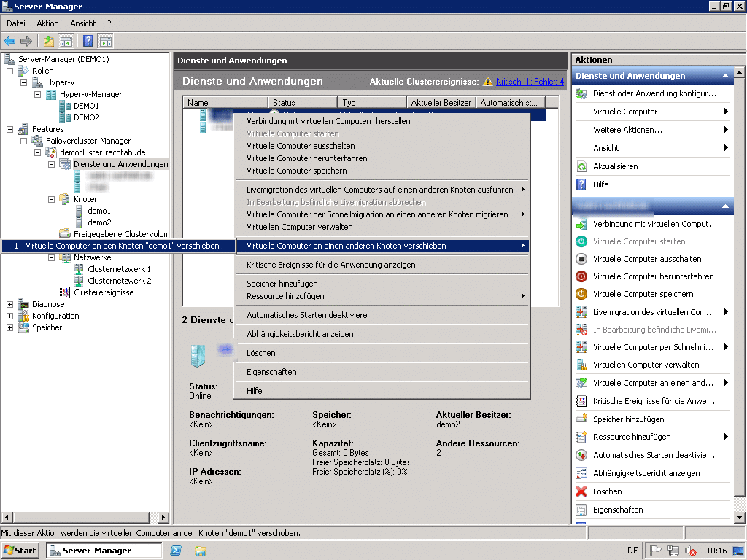Viewport: 747px width, 560px height.
Task: Click the DE language indicator in the taskbar
Action: coord(632,551)
